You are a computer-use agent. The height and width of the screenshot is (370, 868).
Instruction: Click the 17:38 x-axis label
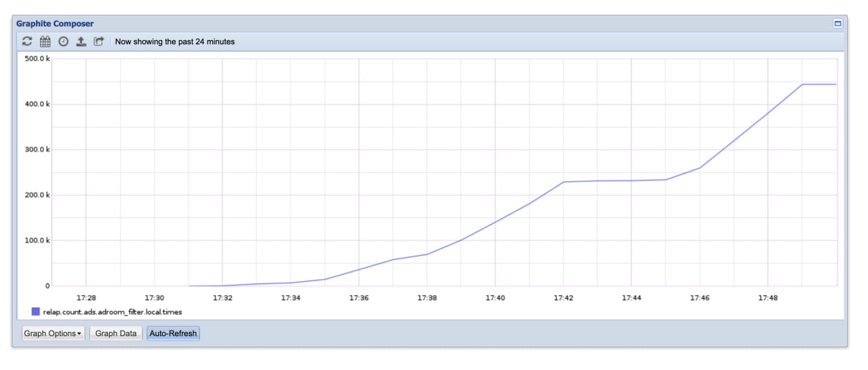coord(427,297)
